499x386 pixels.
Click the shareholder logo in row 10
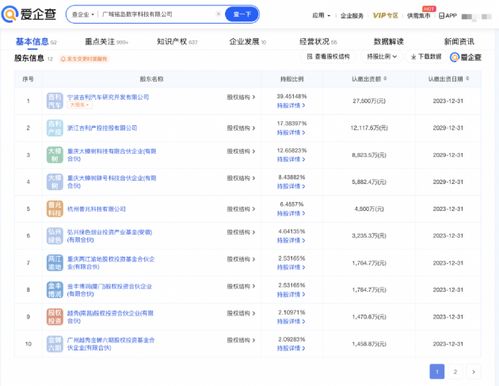pyautogui.click(x=55, y=344)
